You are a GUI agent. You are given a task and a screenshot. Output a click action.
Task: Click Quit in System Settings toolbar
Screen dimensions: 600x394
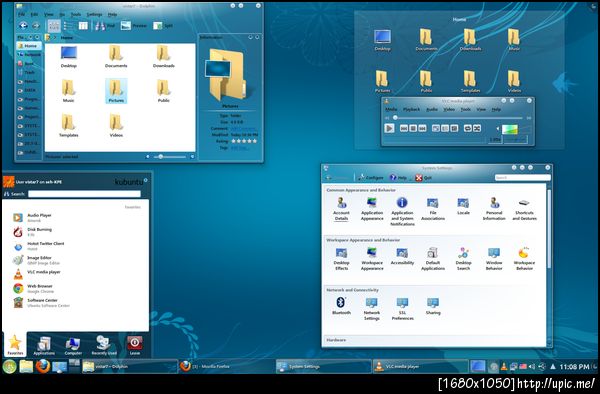pos(424,178)
